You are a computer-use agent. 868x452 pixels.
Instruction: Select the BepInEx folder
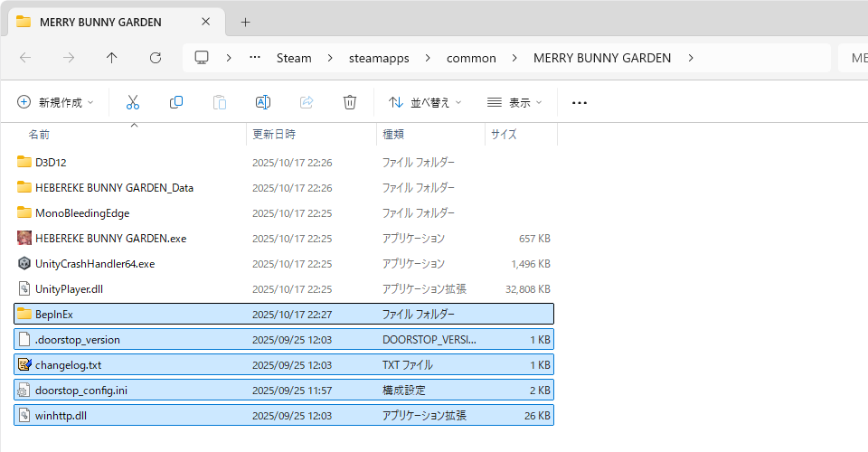point(52,315)
